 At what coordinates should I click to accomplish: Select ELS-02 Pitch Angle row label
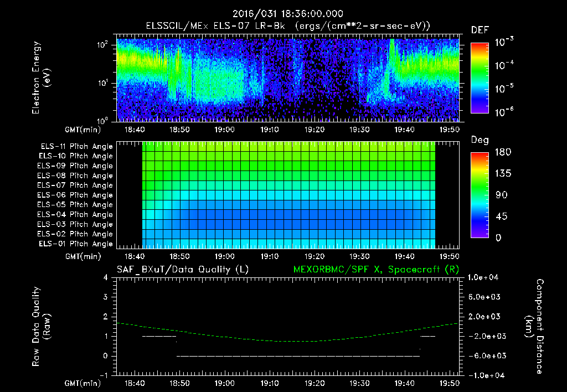tap(75, 234)
